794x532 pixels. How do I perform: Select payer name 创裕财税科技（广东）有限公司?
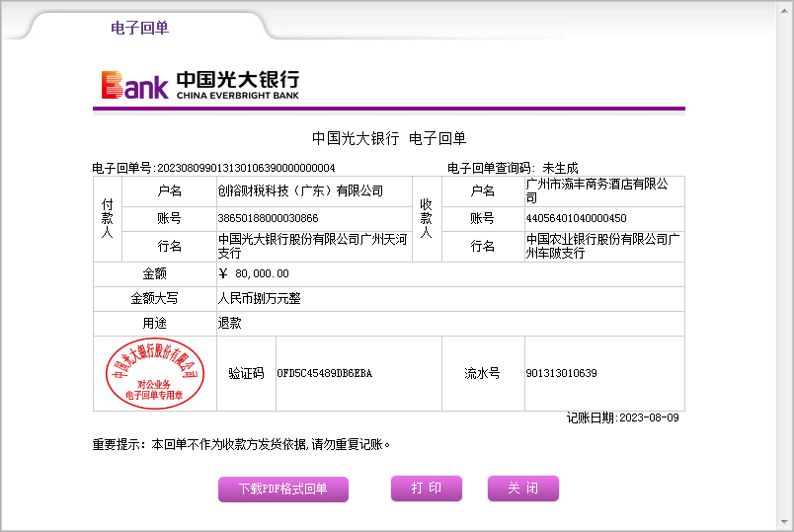click(300, 191)
